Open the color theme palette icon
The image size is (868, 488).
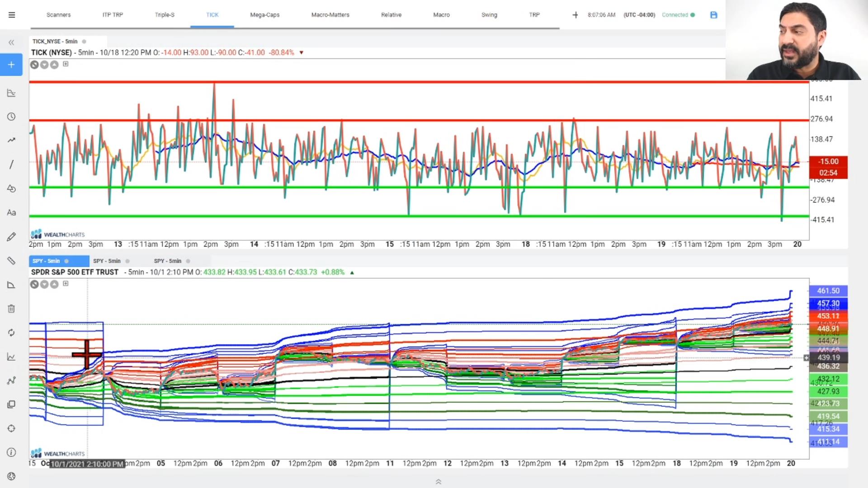[11, 476]
